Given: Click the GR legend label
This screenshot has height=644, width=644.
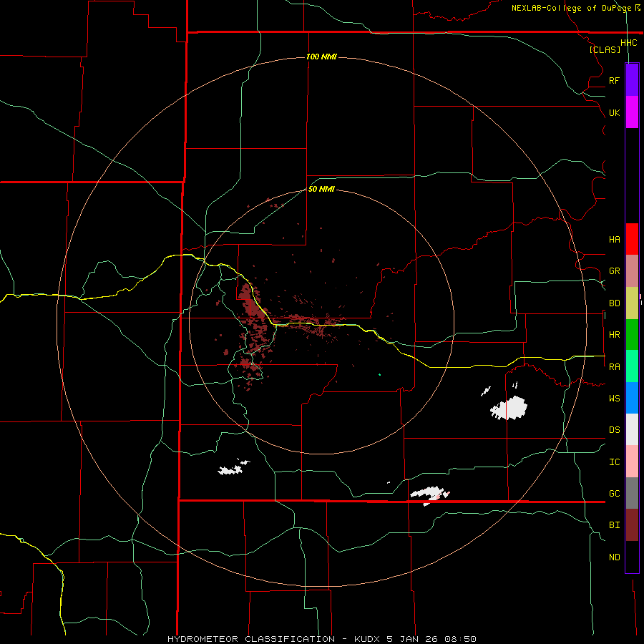Looking at the screenshot, I should tap(614, 271).
